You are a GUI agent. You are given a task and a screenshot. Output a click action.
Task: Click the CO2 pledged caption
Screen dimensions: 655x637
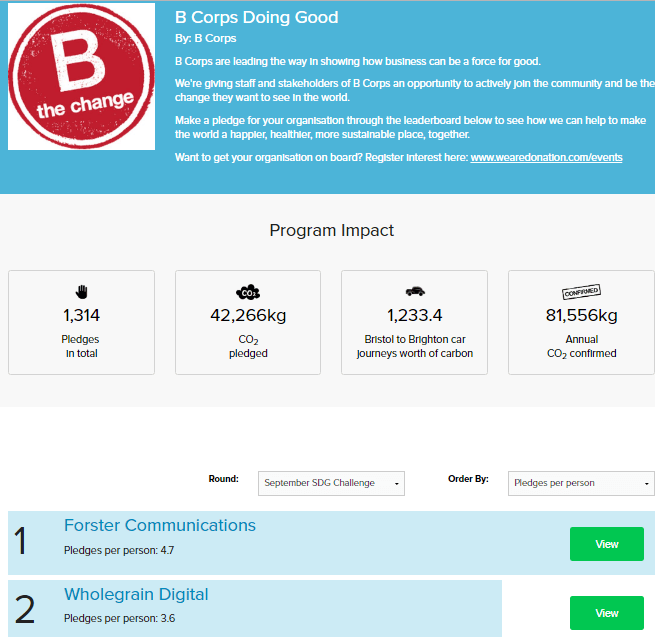248,346
